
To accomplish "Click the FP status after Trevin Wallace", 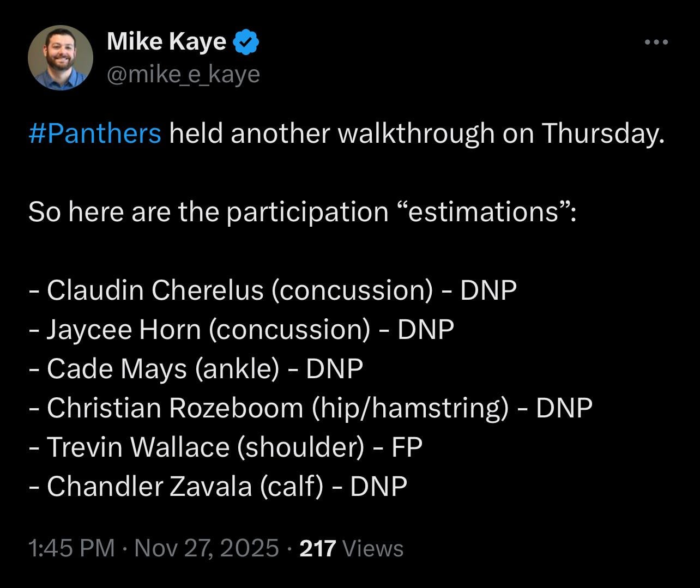I will tap(407, 447).
